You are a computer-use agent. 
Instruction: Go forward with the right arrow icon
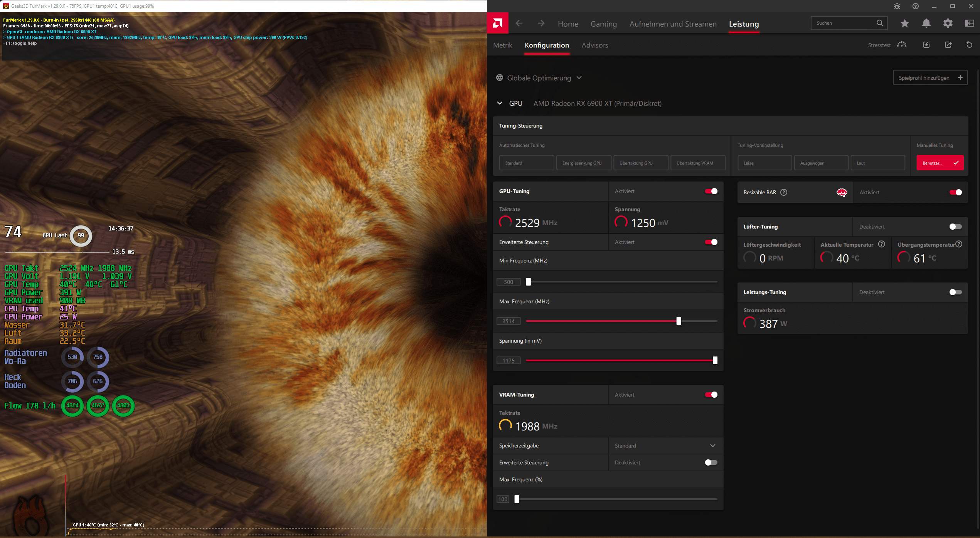(x=541, y=24)
